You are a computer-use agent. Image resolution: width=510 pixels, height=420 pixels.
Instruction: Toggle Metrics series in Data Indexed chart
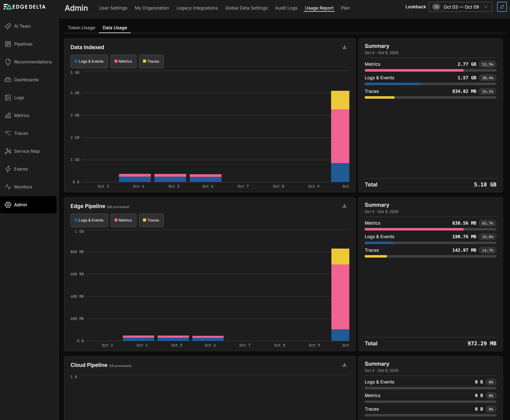[123, 61]
